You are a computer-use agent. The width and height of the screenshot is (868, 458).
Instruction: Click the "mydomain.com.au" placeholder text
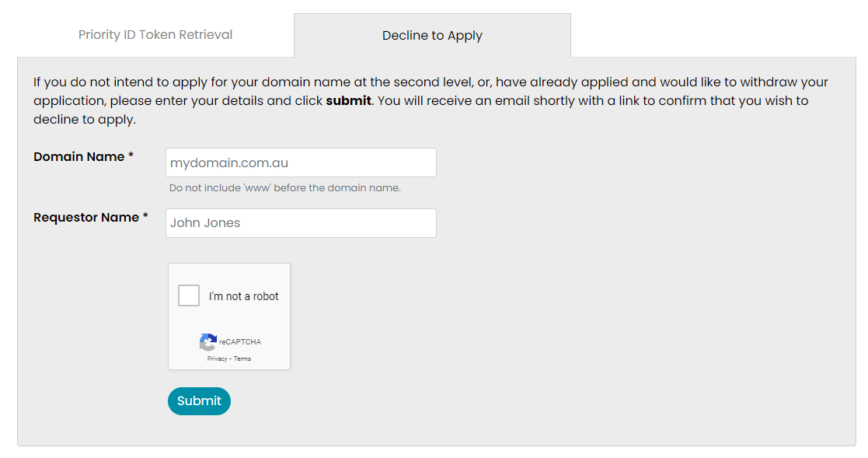[x=229, y=163]
